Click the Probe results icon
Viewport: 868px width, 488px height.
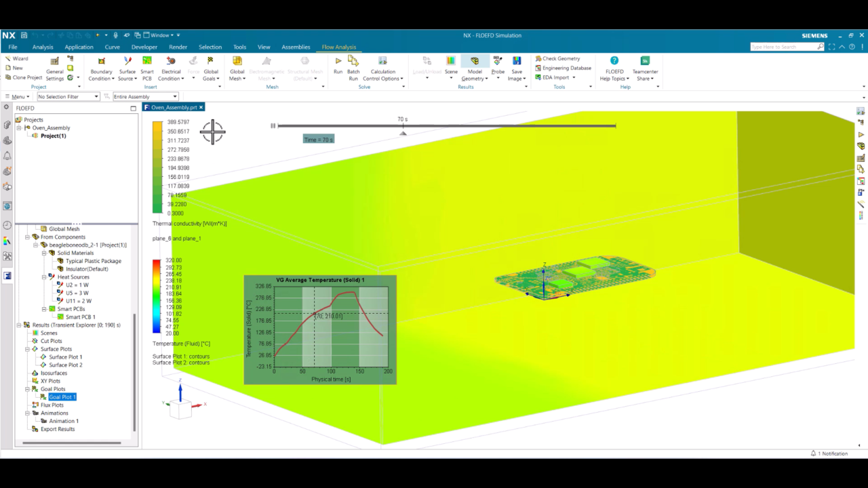click(498, 61)
